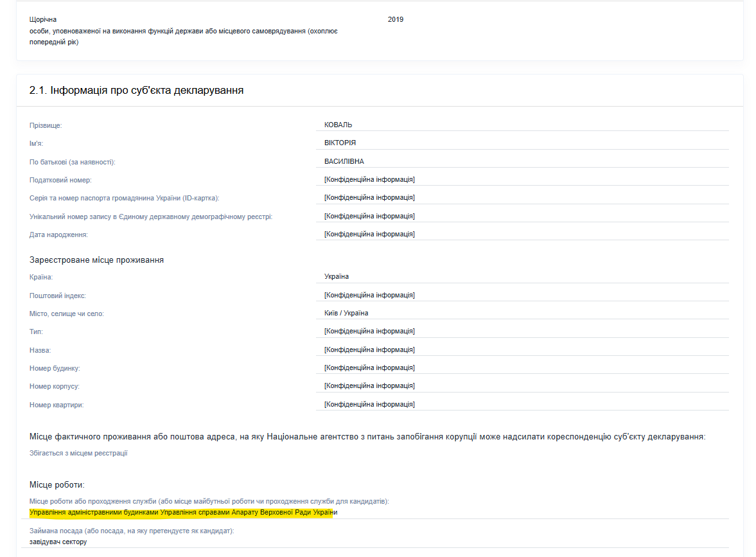Click the Займана посада field label
756x557 pixels.
tap(132, 531)
